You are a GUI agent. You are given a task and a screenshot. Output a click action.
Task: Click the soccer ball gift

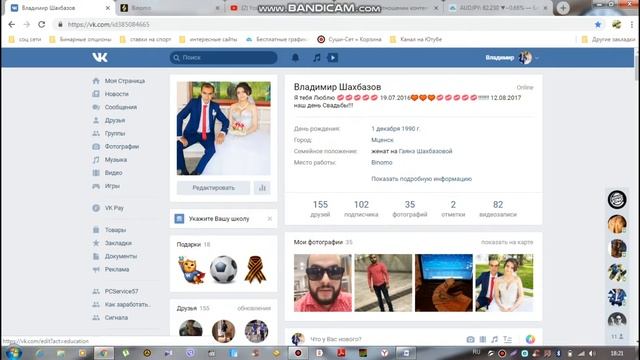(223, 269)
